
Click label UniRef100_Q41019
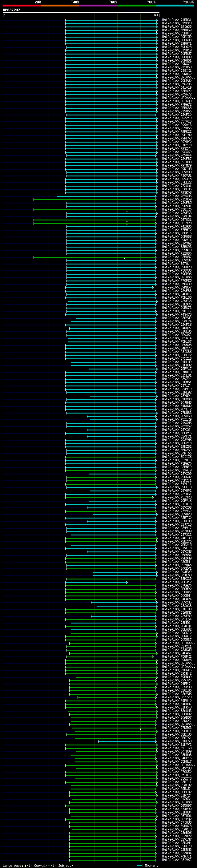point(176,88)
